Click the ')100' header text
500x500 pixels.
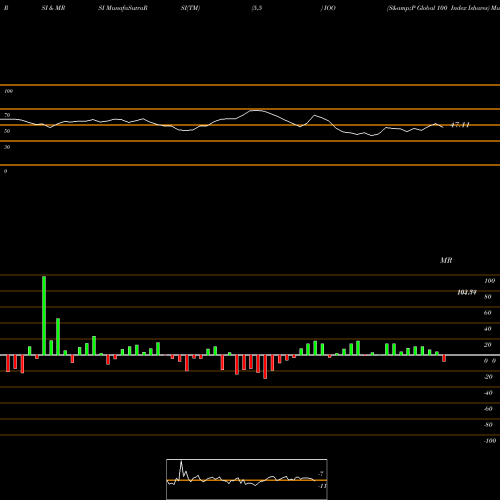pyautogui.click(x=328, y=8)
